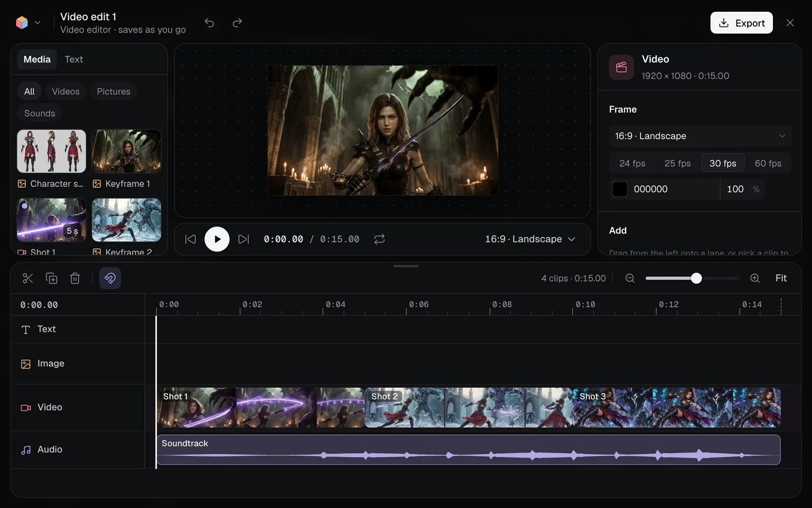The width and height of the screenshot is (812, 508).
Task: Click the timeline zoom slider handle
Action: point(696,278)
